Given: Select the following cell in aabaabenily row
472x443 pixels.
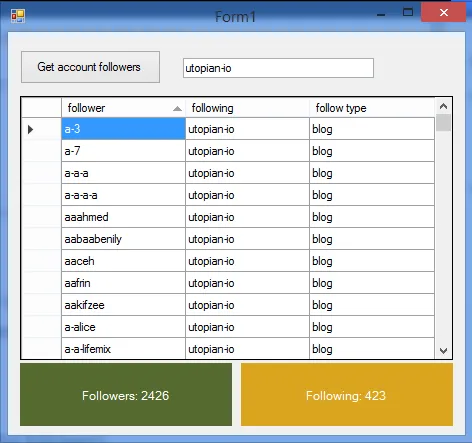Looking at the screenshot, I should [247, 239].
